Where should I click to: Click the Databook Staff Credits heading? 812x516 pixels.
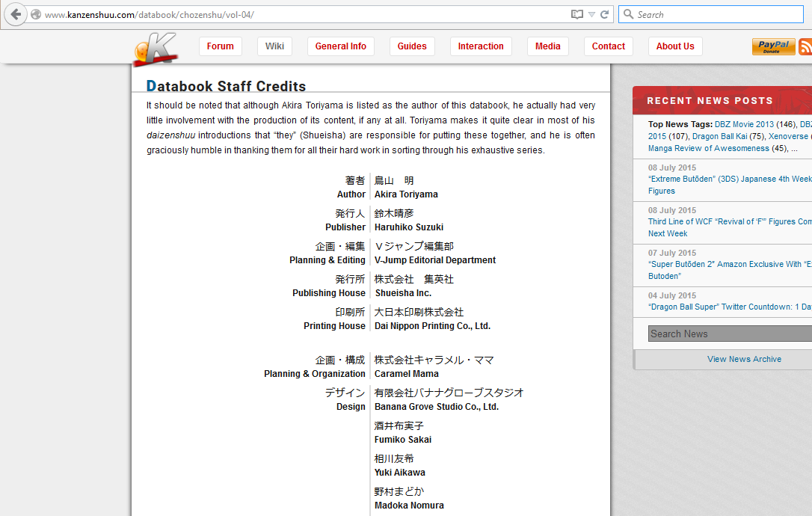click(227, 86)
